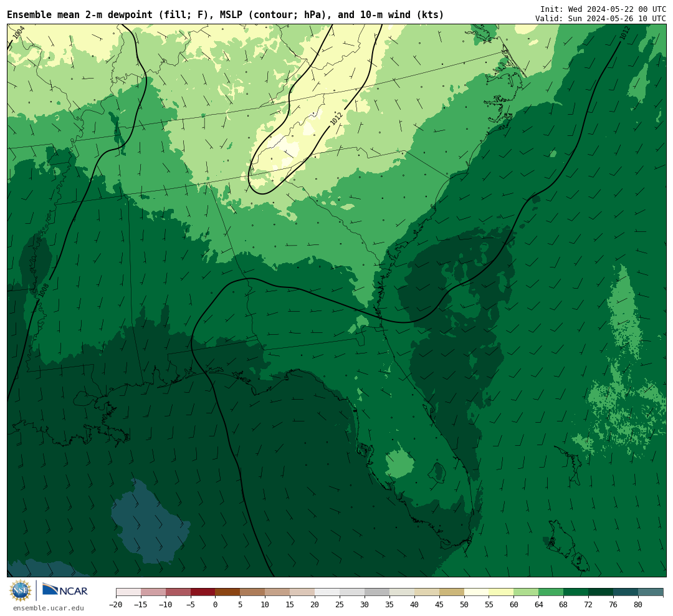Click the 25 colorbar tick label
The width and height of the screenshot is (673, 616).
[x=340, y=605]
